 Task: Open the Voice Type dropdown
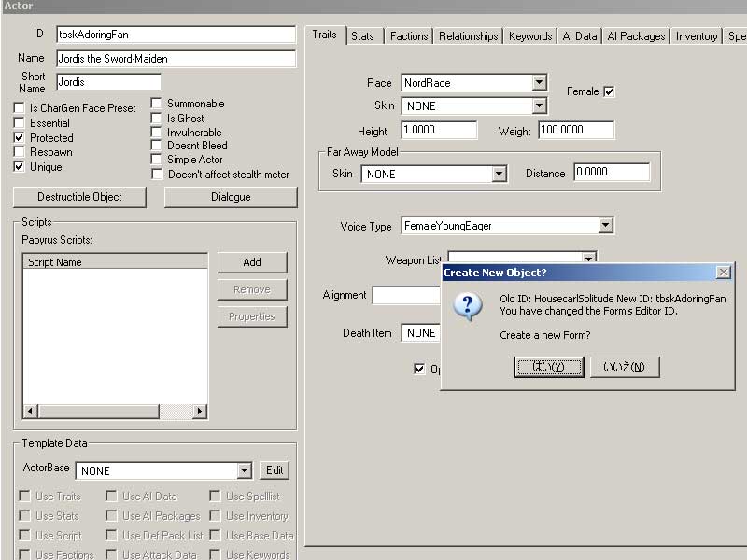click(x=605, y=225)
